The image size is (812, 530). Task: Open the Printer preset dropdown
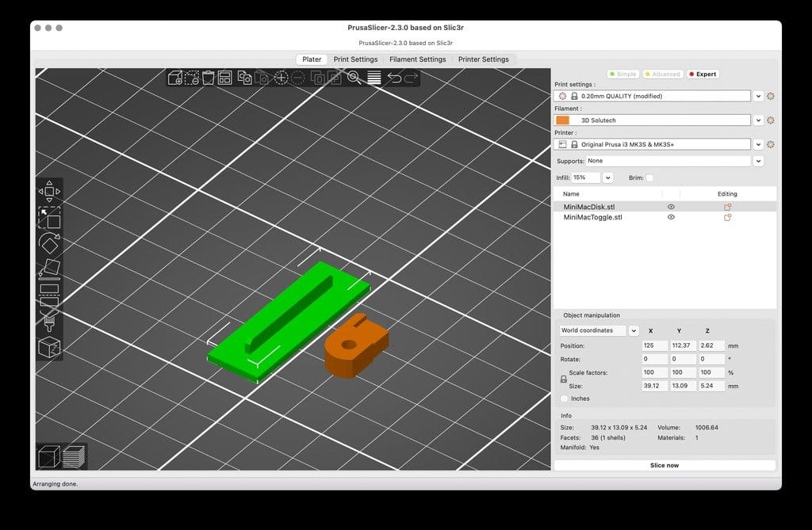tap(758, 144)
